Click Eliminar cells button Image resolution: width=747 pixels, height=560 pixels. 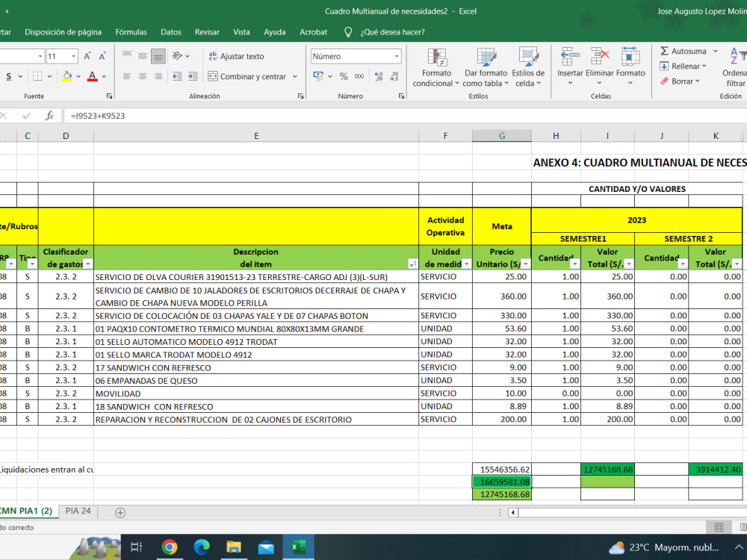(599, 66)
